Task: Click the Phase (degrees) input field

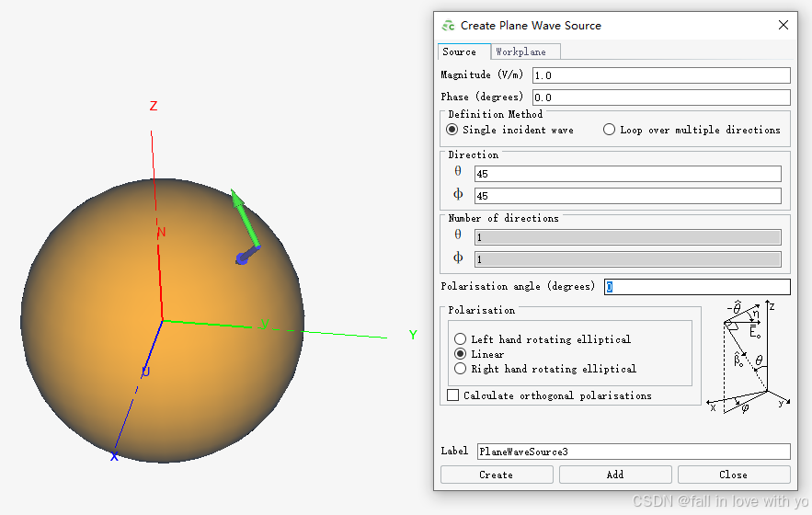Action: [661, 97]
